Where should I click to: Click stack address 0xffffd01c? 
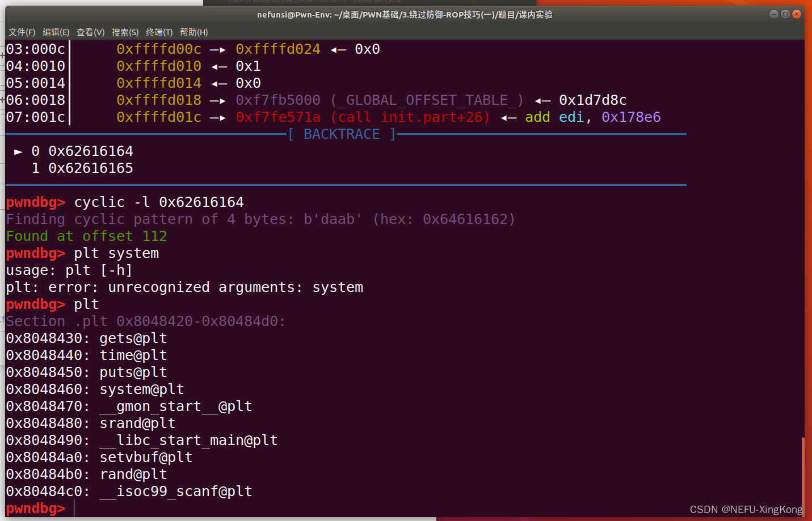coord(159,117)
